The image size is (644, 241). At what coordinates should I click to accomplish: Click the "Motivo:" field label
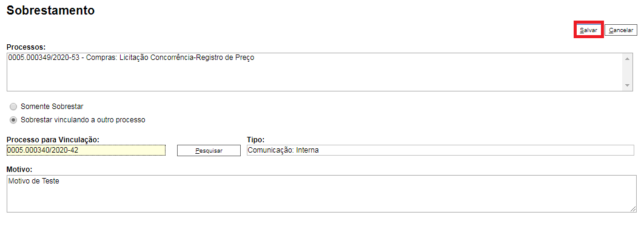coord(19,170)
